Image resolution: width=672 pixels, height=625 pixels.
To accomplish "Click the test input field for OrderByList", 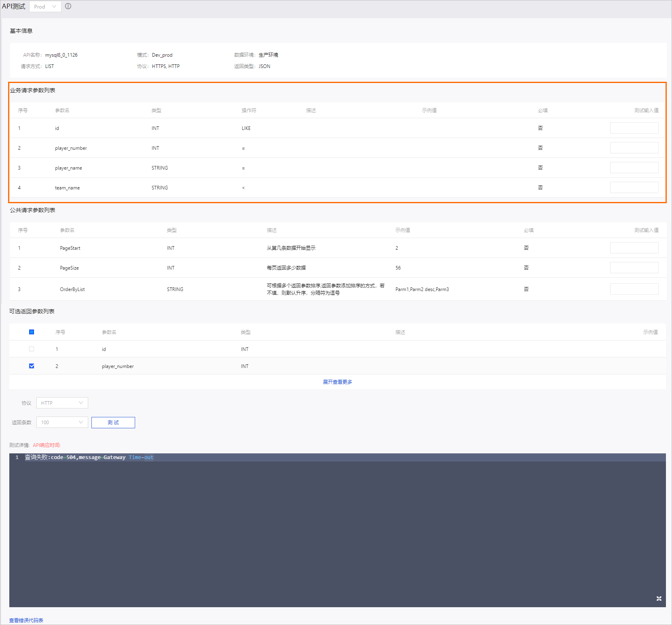I will pos(634,289).
